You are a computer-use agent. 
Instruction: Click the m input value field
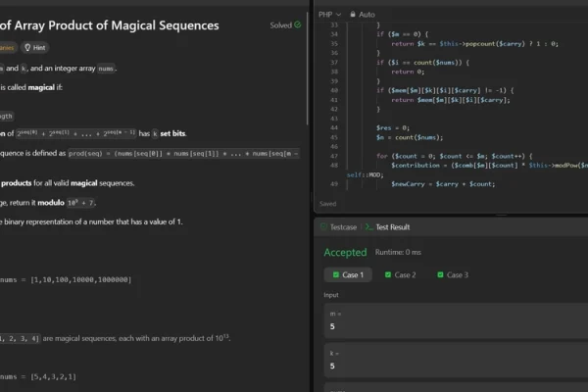click(451, 326)
